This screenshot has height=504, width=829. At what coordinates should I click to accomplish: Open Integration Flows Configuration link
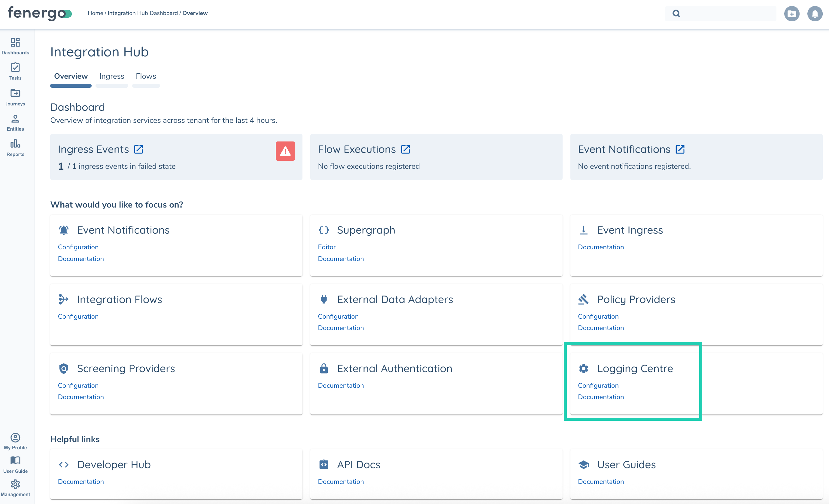pos(78,316)
